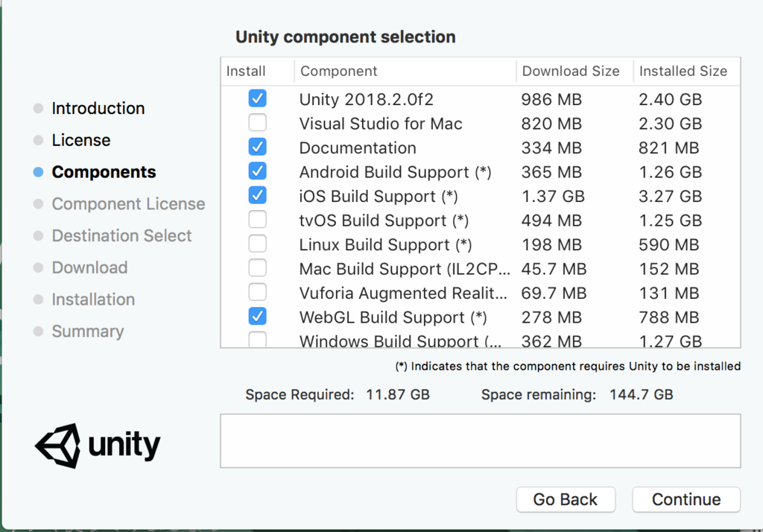Select the Destination Select step

tap(121, 235)
